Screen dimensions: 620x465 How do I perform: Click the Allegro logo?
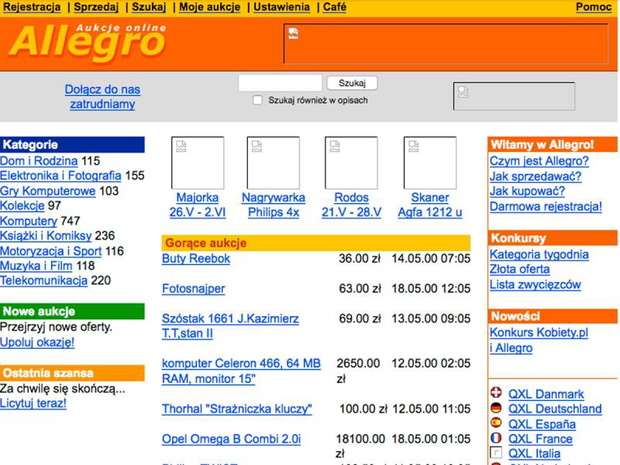point(88,43)
